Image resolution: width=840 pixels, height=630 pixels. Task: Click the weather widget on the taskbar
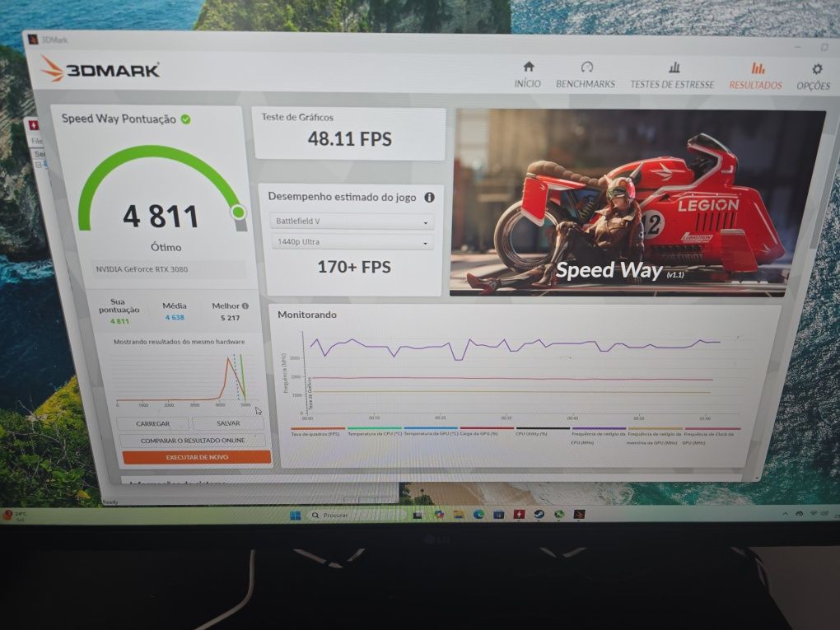pos(15,516)
